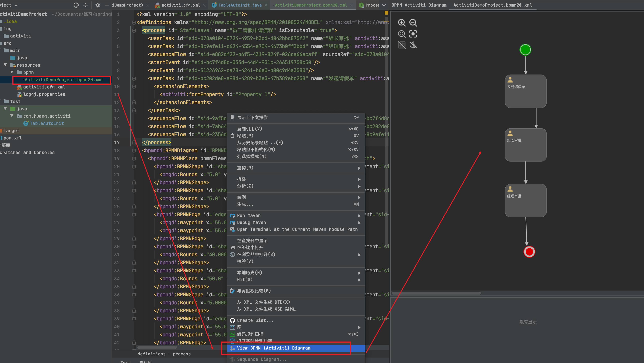The height and width of the screenshot is (363, 644).
Task: Click the locate-in-project target icon
Action: (76, 5)
